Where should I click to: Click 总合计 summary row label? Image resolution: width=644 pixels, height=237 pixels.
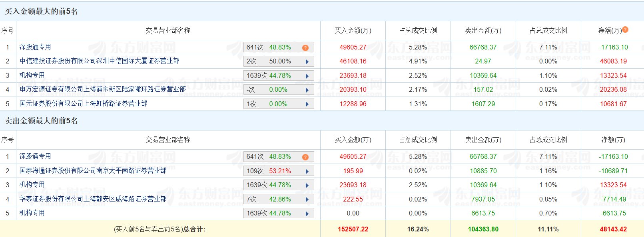pyautogui.click(x=160, y=229)
